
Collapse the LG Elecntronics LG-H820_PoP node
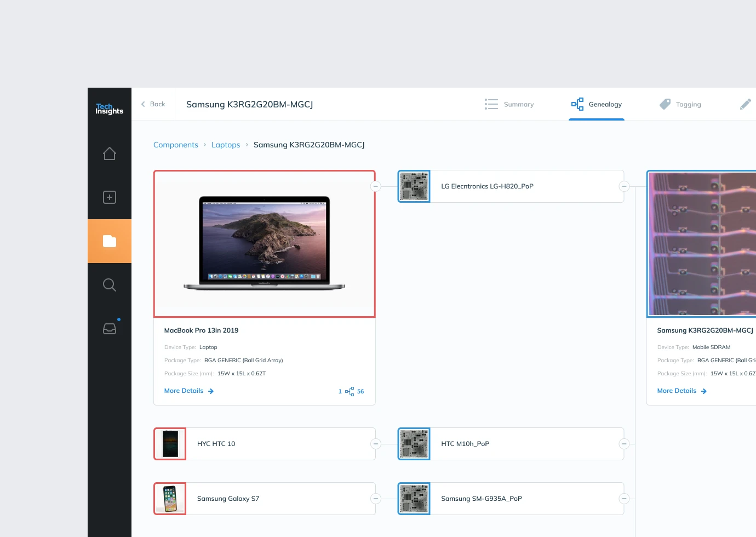pyautogui.click(x=624, y=186)
